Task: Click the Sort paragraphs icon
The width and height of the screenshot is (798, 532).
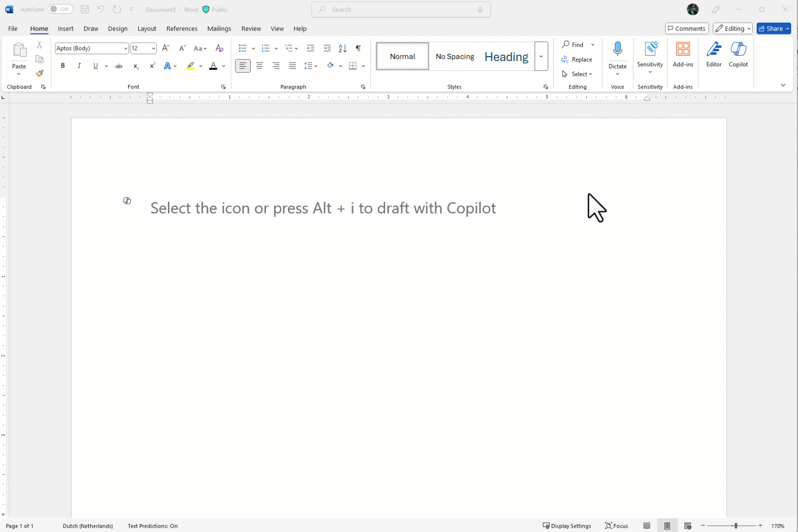Action: [x=343, y=48]
